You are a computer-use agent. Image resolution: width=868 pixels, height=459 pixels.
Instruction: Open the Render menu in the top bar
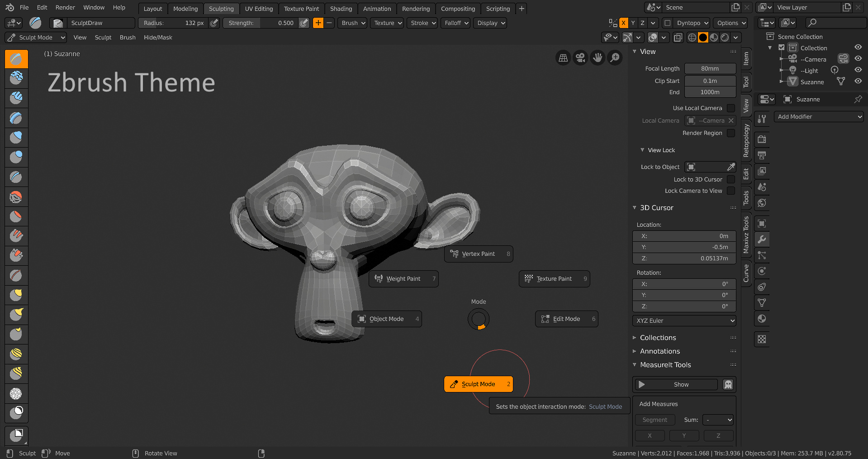(65, 7)
